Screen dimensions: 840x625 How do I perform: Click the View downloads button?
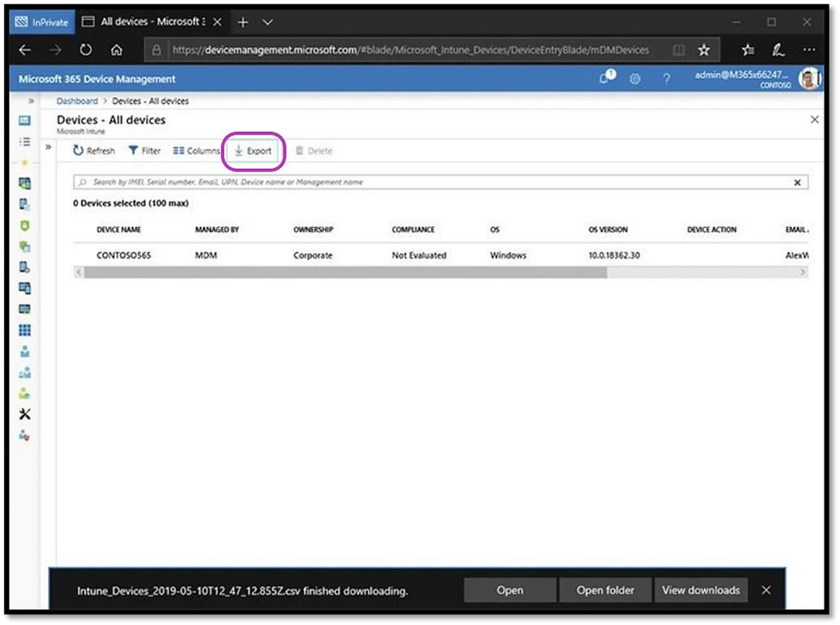tap(701, 590)
